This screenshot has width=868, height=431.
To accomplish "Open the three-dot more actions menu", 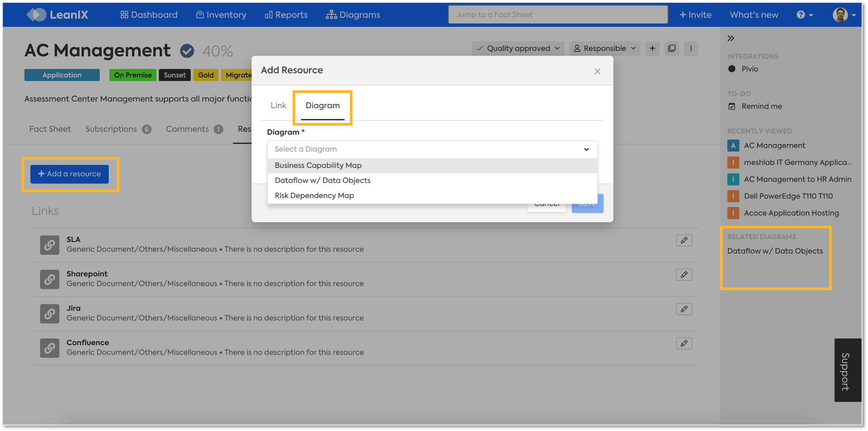I will tap(691, 48).
